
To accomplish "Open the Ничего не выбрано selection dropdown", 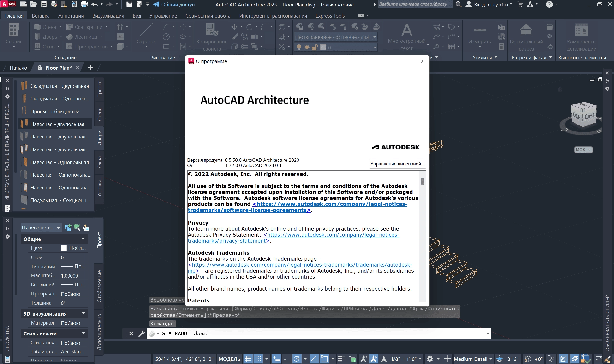I will (x=41, y=227).
